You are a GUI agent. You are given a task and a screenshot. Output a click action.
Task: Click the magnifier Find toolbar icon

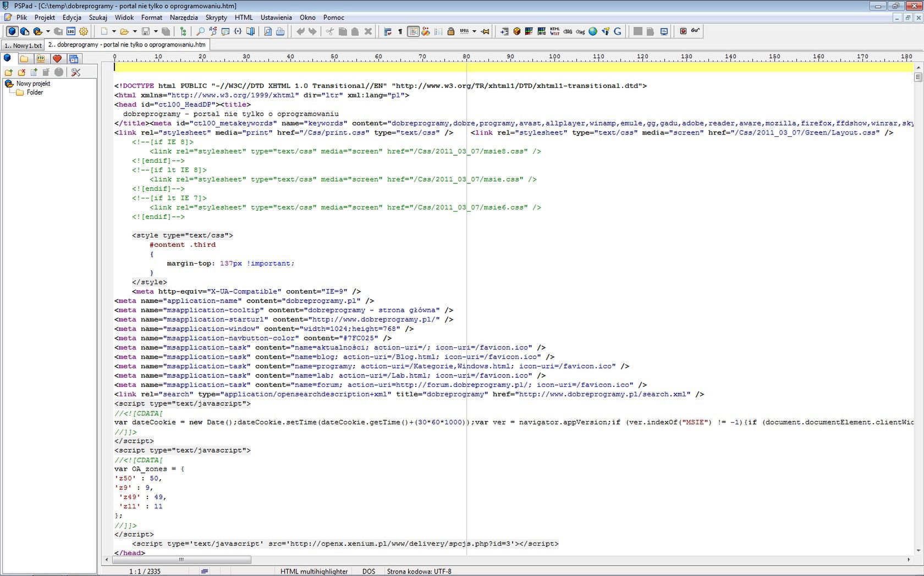pos(201,31)
